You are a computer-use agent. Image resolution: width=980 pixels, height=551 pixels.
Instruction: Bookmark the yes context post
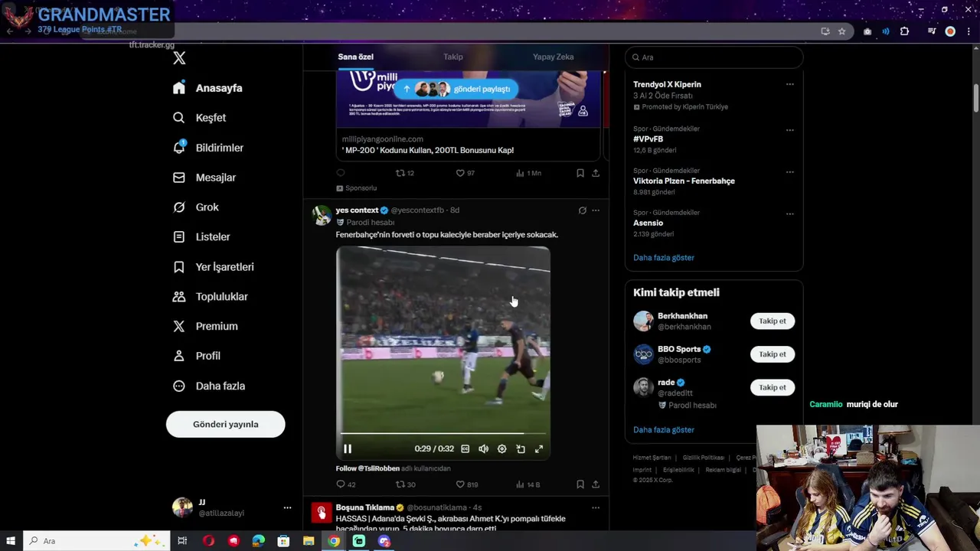point(580,484)
